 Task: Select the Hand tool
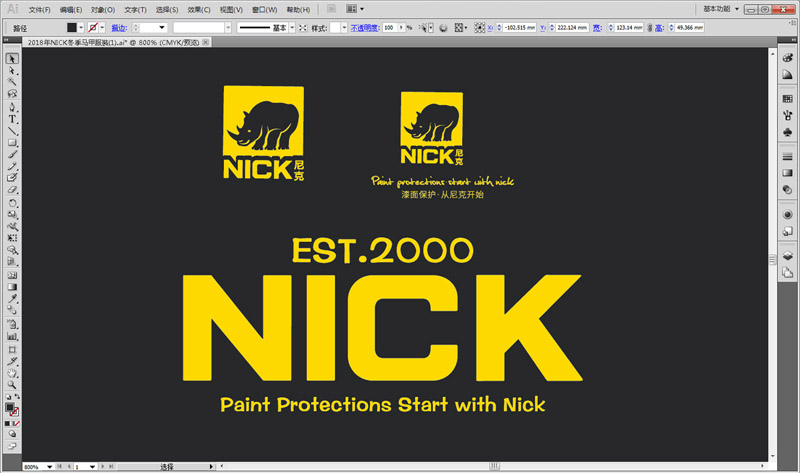coord(12,373)
